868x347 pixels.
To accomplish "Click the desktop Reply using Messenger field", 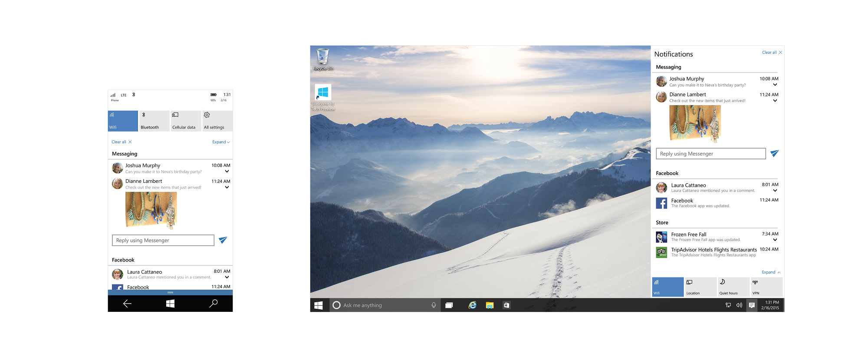I will coord(710,154).
